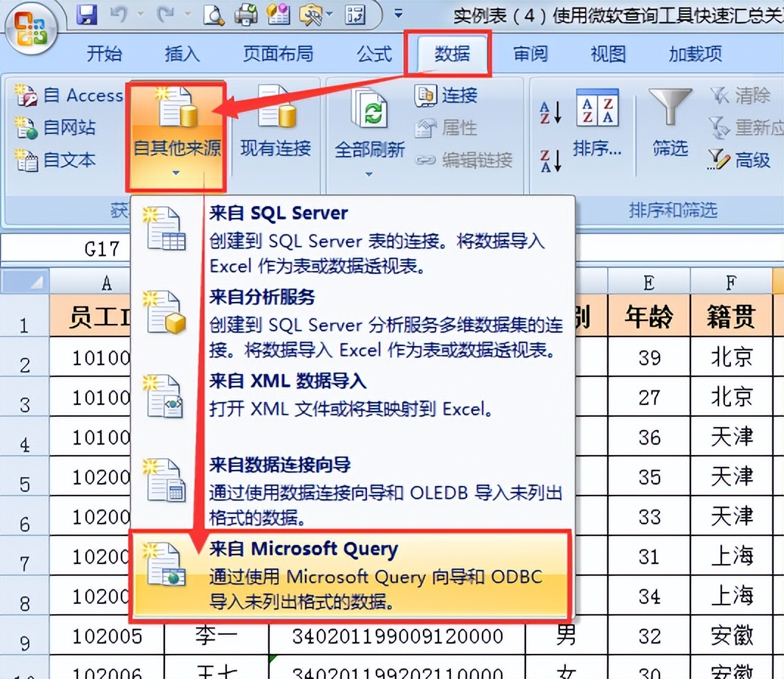Select the 数据 ribbon tab
The height and width of the screenshot is (679, 784).
[452, 54]
